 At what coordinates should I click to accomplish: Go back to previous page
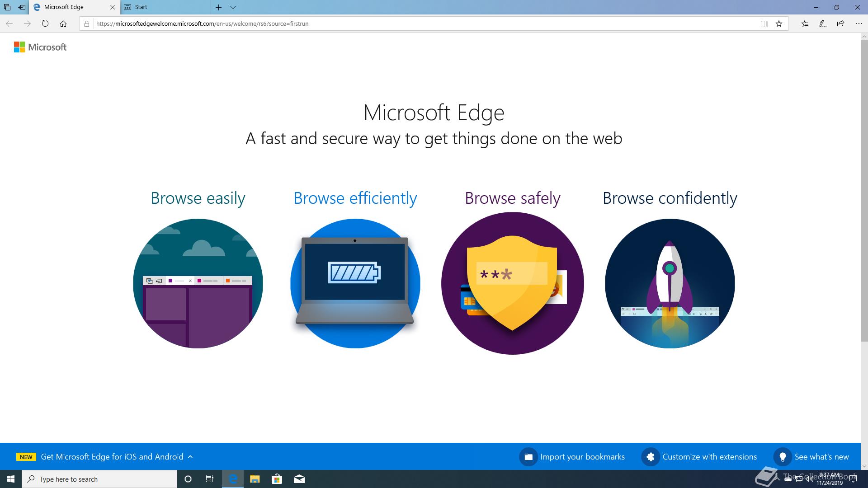9,23
